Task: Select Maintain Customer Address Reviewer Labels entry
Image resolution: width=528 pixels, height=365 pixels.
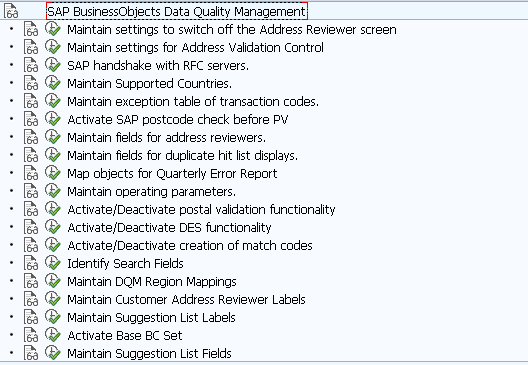Action: pos(186,299)
